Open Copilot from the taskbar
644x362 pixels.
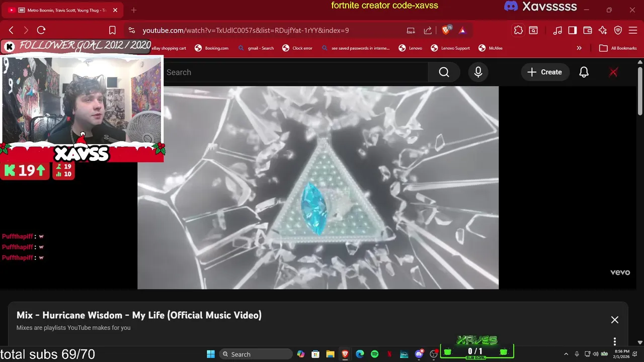[301, 354]
